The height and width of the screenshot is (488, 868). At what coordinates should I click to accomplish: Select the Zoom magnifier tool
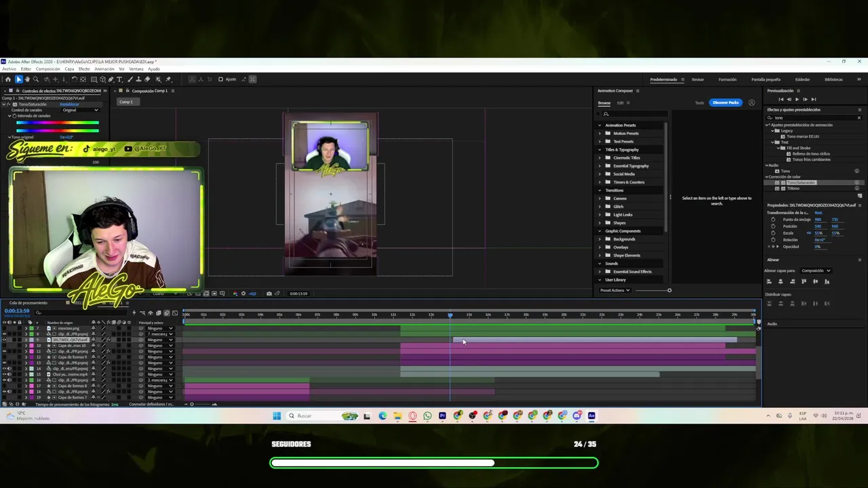[36, 79]
